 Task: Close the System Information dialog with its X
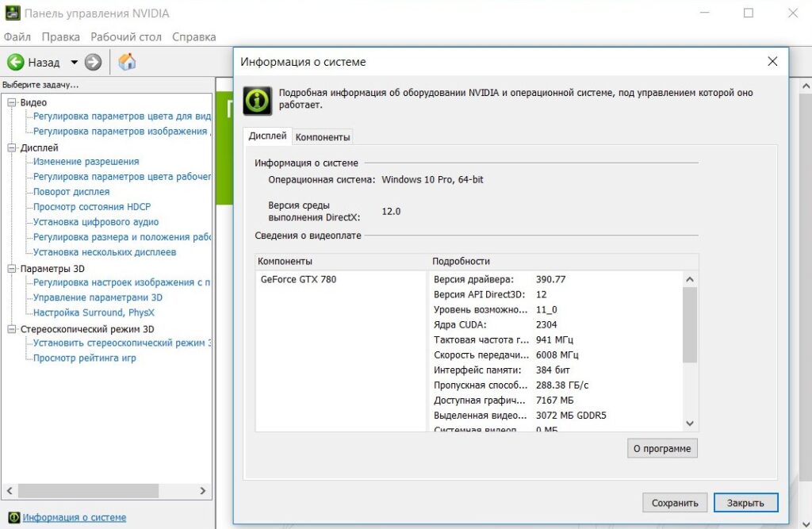(772, 61)
